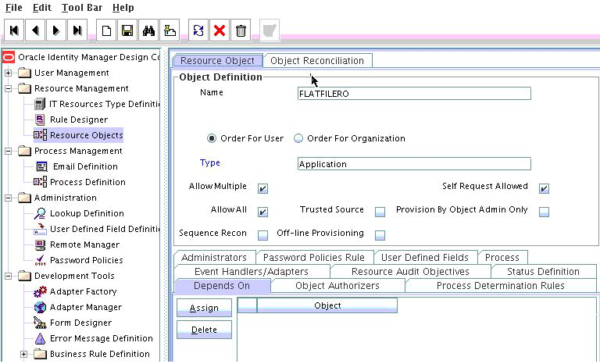
Task: Go to first record toolbar icon
Action: coord(14,30)
